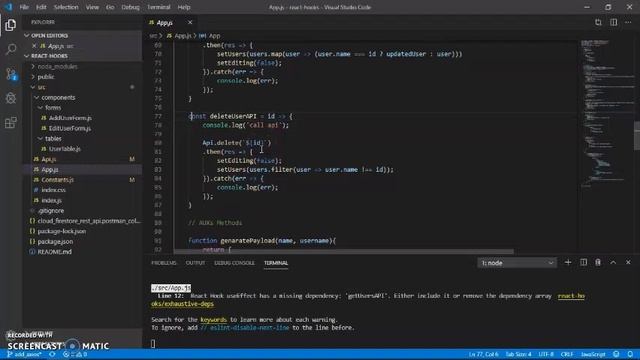Screen dimensions: 640x360
Task: Open the File menu
Action: coord(24,7)
